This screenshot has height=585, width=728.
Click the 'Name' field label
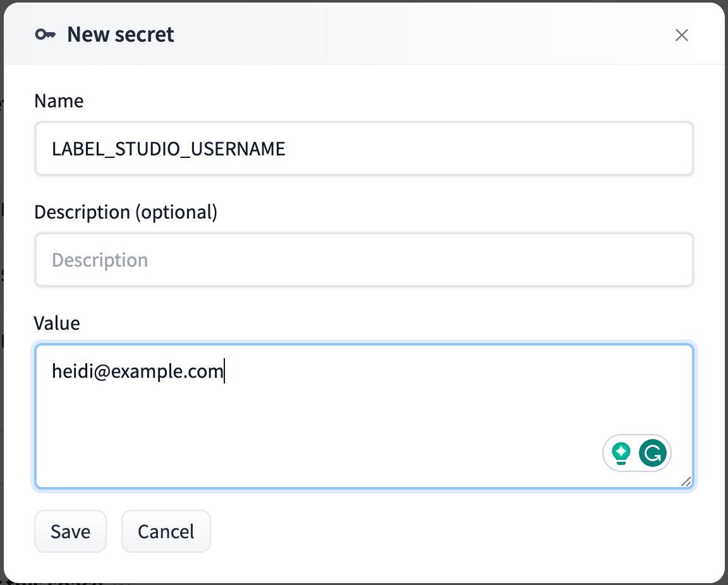pyautogui.click(x=59, y=101)
